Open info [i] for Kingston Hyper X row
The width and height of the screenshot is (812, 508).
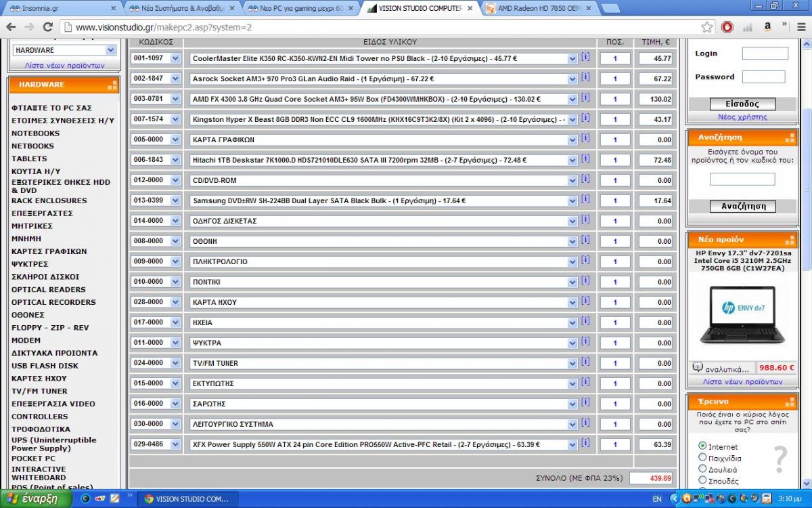[585, 118]
